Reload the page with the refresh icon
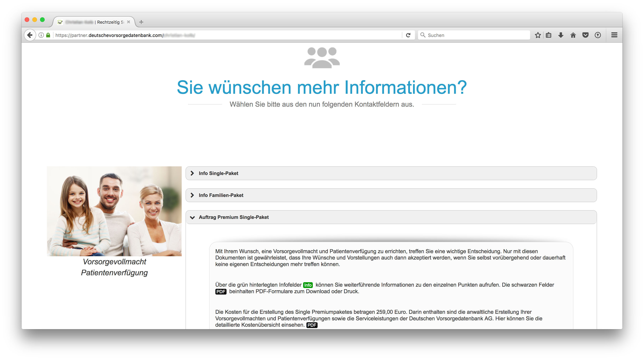Screen dimensions: 644x360 coord(408,35)
